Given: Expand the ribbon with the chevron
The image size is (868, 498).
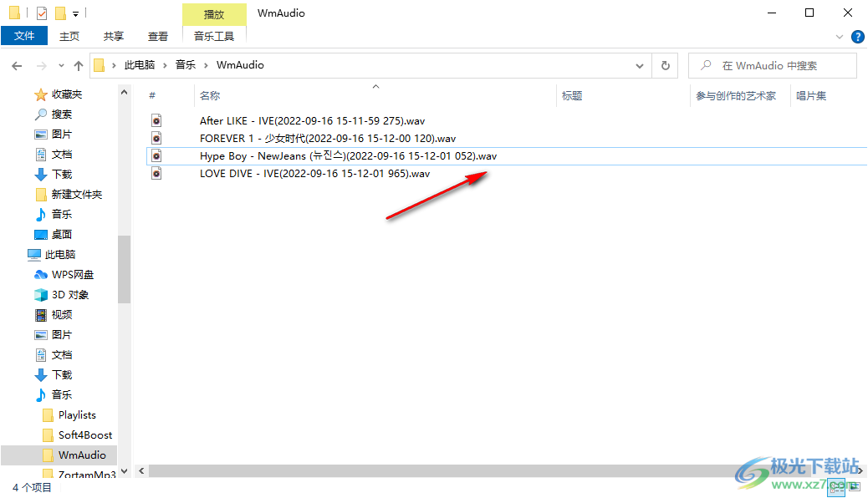Looking at the screenshot, I should coord(840,37).
